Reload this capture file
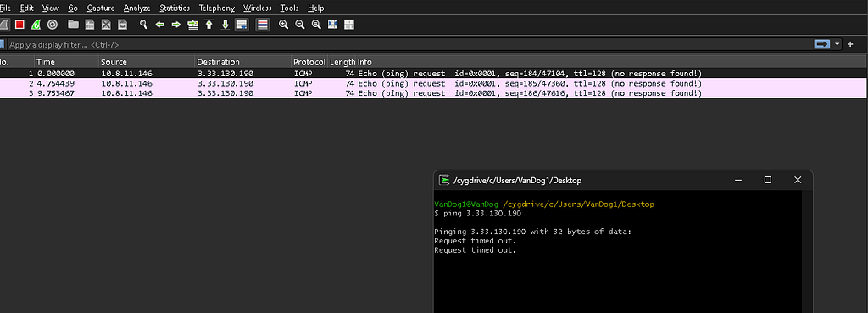Image resolution: width=868 pixels, height=313 pixels. coord(122,25)
